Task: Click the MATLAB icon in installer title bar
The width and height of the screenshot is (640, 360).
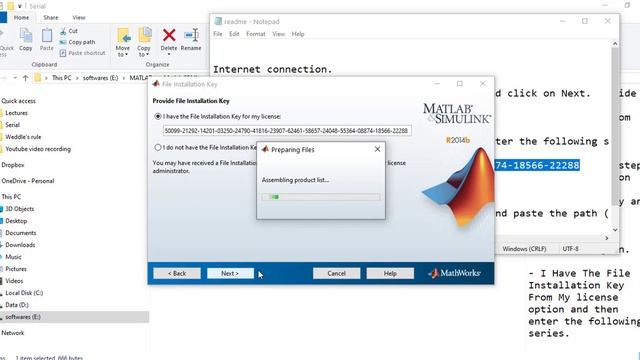Action: tap(156, 84)
